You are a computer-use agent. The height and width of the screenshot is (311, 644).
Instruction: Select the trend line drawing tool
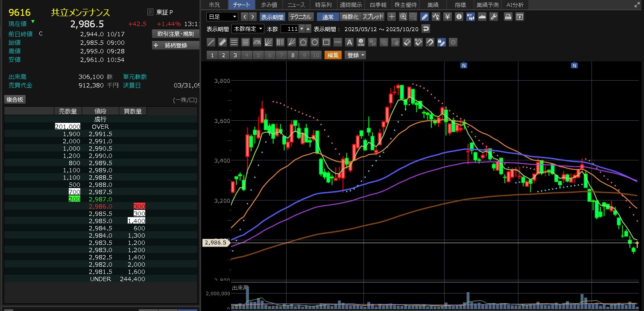(211, 42)
